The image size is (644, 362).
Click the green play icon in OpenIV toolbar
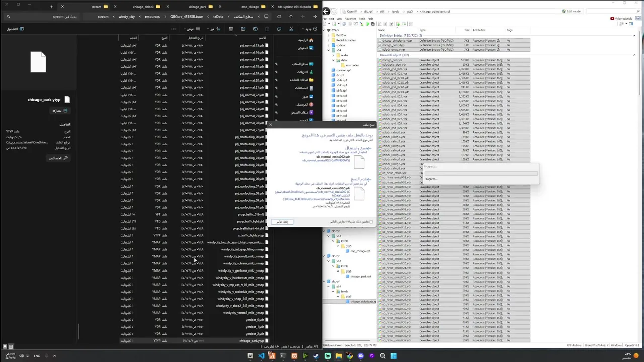point(367,24)
